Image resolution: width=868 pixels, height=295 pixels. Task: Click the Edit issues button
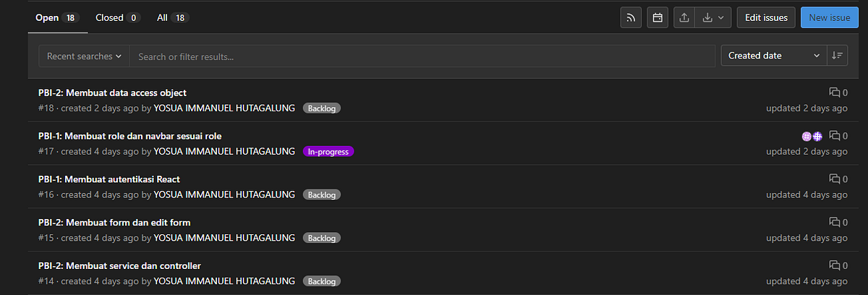(766, 17)
